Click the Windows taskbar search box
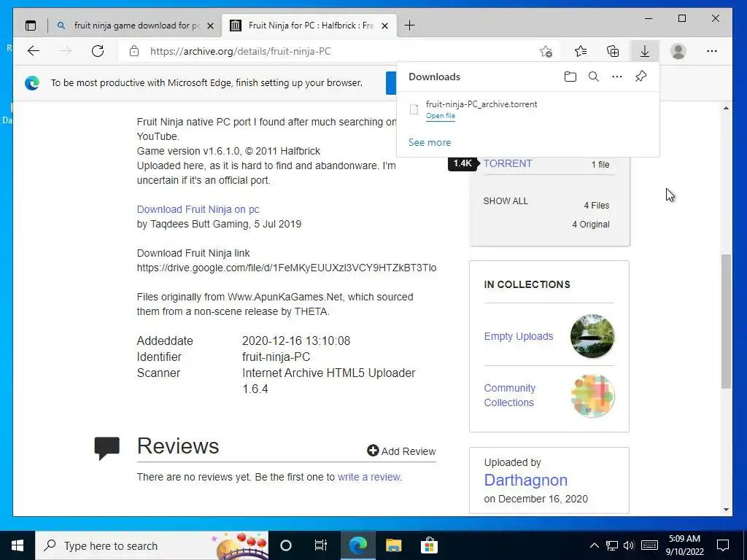Screen dimensions: 747x560 click(x=152, y=545)
